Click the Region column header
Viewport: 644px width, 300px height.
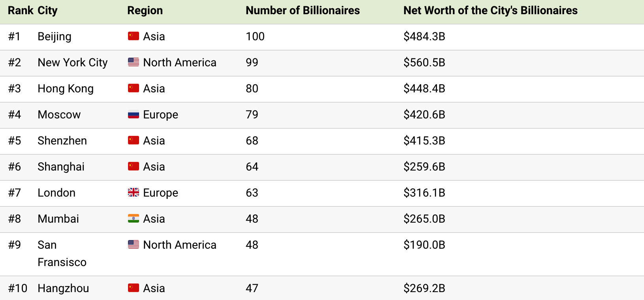tap(145, 11)
